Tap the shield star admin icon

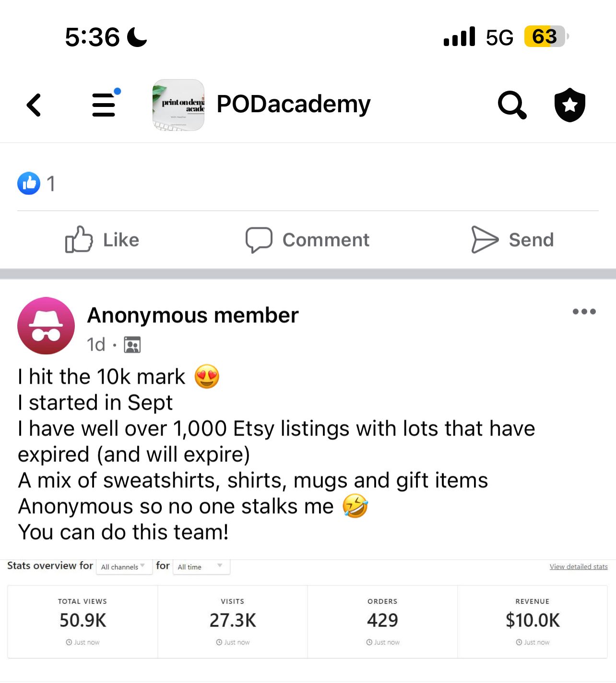[x=570, y=105]
